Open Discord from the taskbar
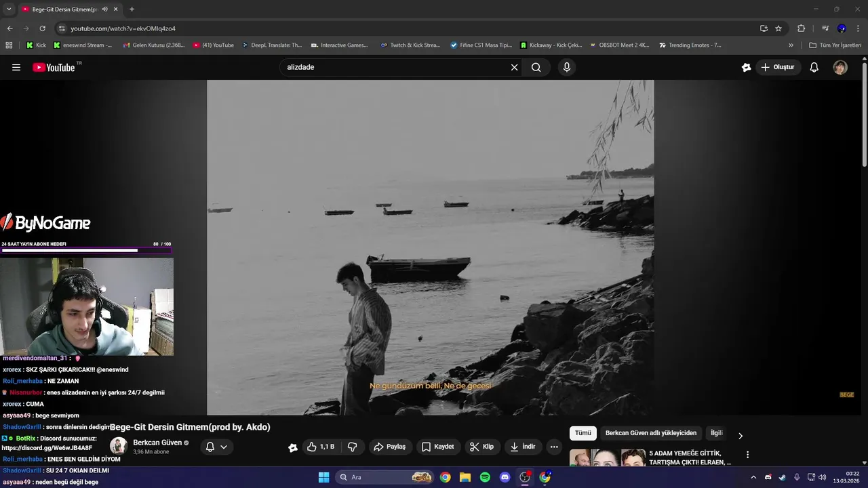Image resolution: width=868 pixels, height=488 pixels. (505, 477)
